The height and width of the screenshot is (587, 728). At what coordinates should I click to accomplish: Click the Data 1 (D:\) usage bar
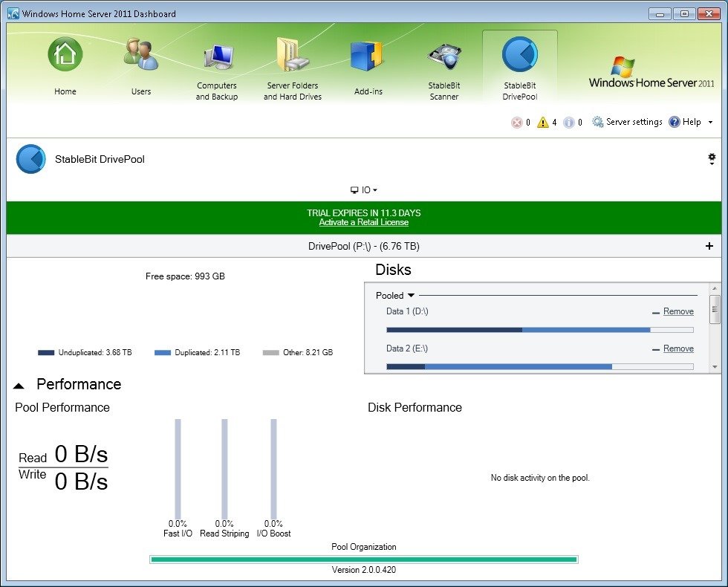(540, 330)
